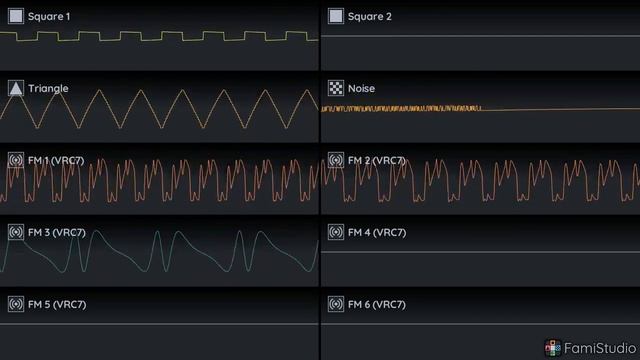Screen dimensions: 640x360
Task: Click the FM 2 (VRC7) channel icon
Action: (336, 160)
